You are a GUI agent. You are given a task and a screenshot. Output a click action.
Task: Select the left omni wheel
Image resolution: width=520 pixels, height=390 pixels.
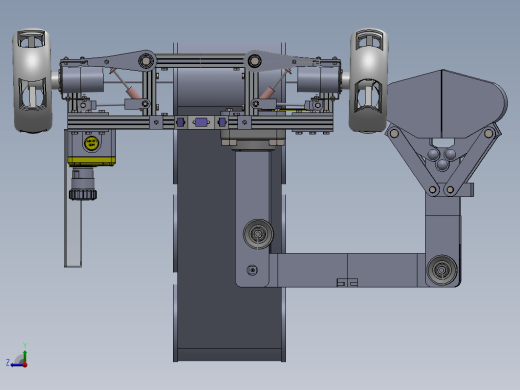tap(32, 80)
